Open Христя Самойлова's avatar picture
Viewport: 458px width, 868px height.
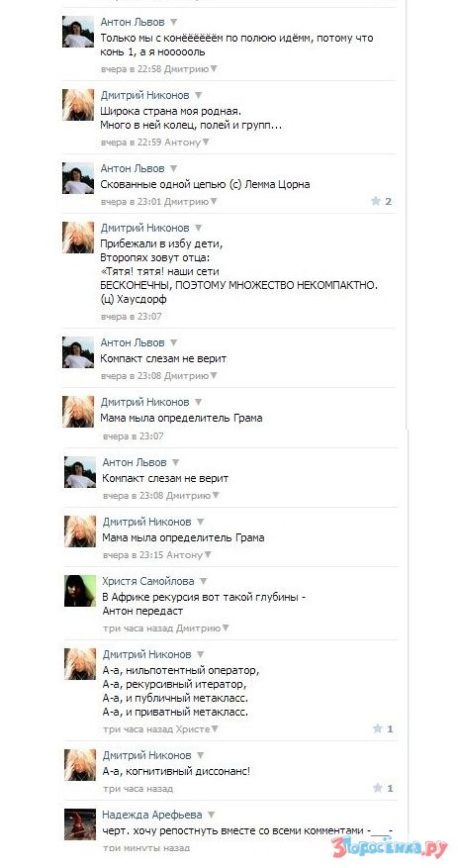click(80, 591)
